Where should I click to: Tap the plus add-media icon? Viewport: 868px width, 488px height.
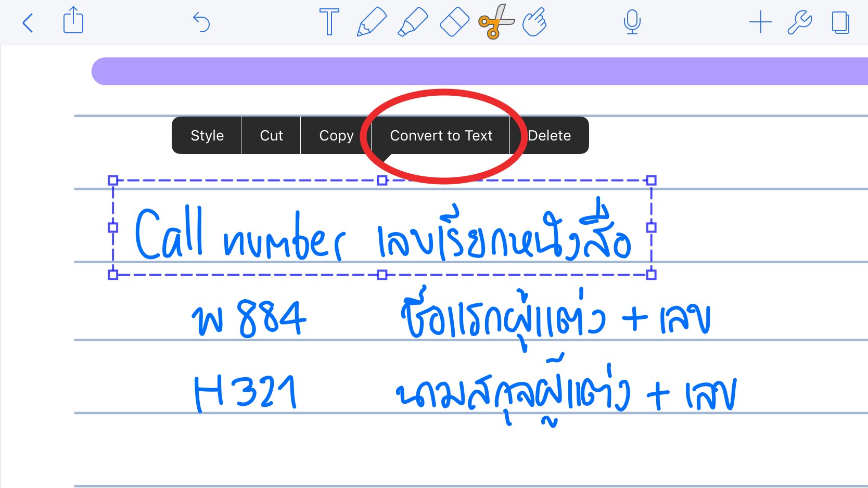(761, 22)
